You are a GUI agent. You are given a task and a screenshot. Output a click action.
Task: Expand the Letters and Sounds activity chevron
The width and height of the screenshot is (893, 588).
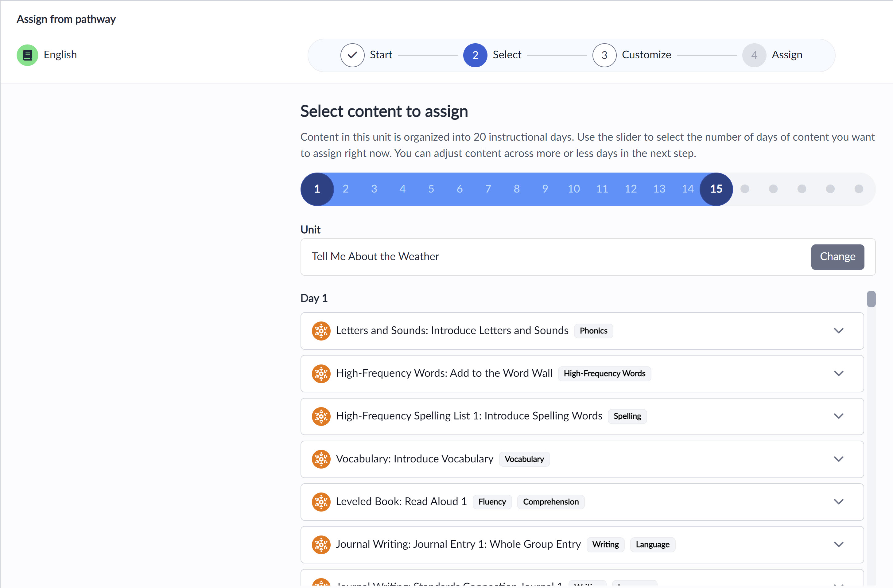(x=839, y=331)
